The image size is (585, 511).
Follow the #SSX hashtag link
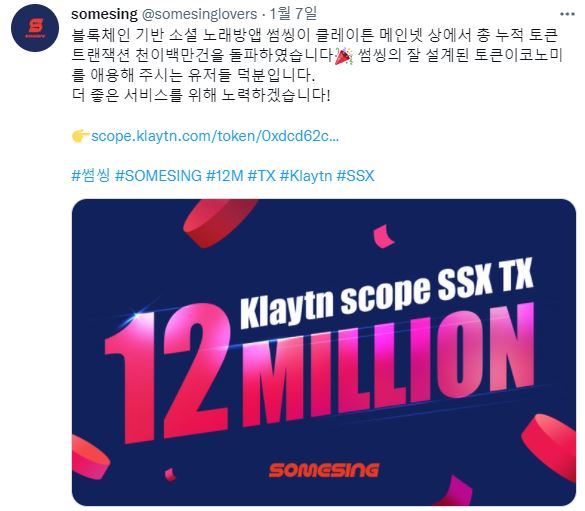point(355,176)
